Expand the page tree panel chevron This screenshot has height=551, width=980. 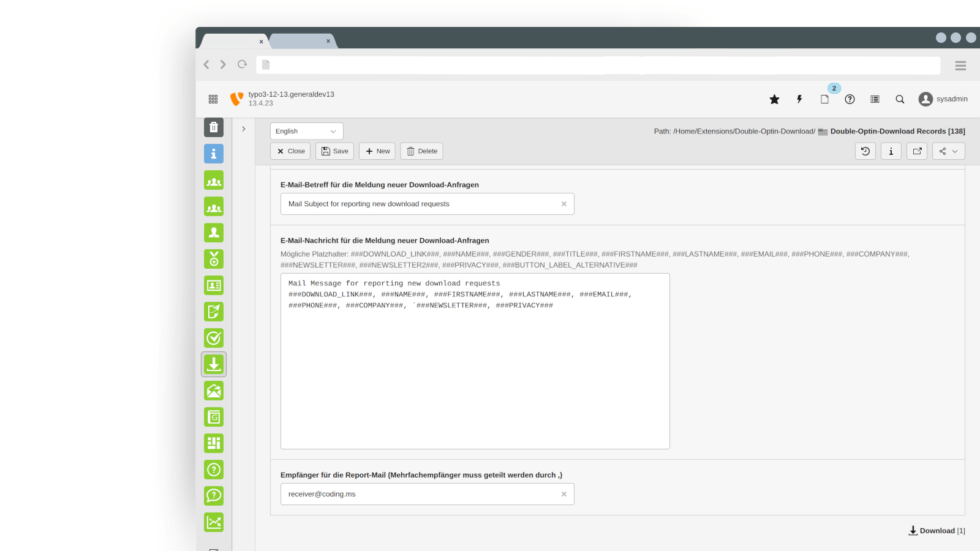pos(244,129)
